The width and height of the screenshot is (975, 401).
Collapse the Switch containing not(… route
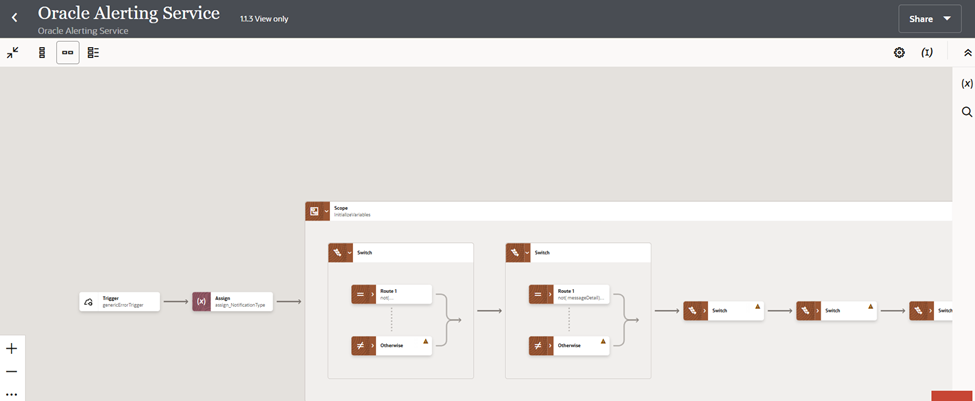349,253
